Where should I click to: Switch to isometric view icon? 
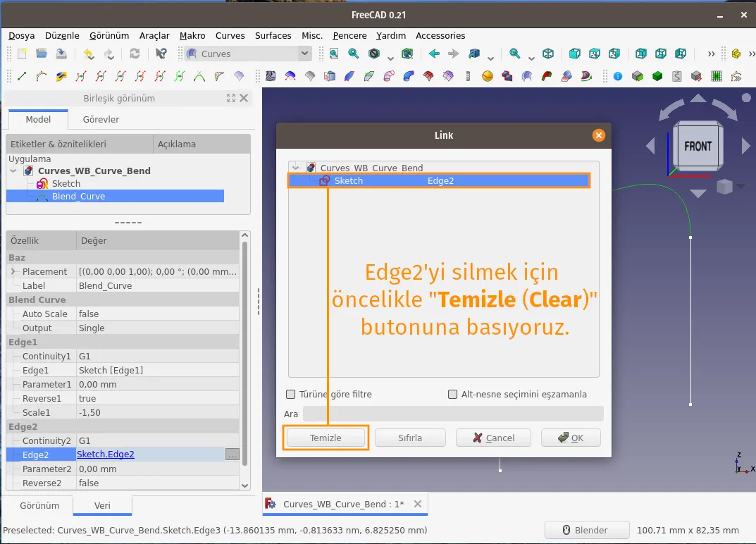tap(548, 54)
